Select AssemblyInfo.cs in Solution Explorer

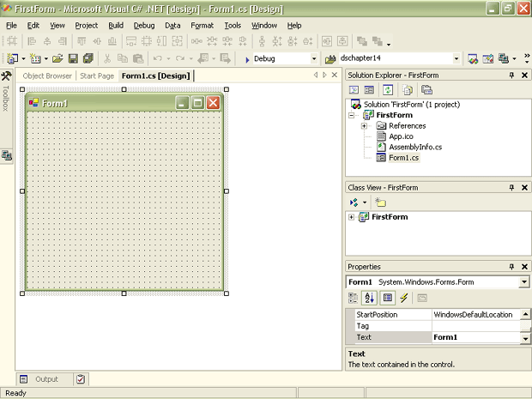pyautogui.click(x=415, y=147)
